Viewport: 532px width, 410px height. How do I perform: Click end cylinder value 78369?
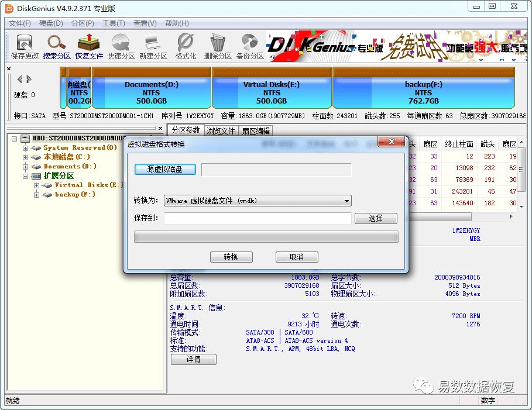tap(464, 180)
